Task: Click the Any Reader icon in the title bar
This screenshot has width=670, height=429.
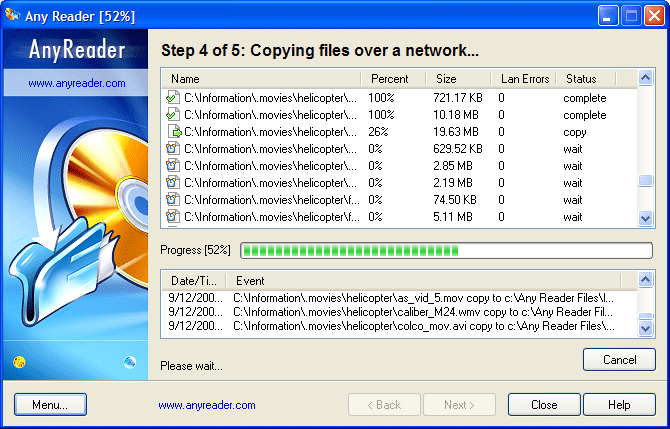Action: pyautogui.click(x=12, y=15)
